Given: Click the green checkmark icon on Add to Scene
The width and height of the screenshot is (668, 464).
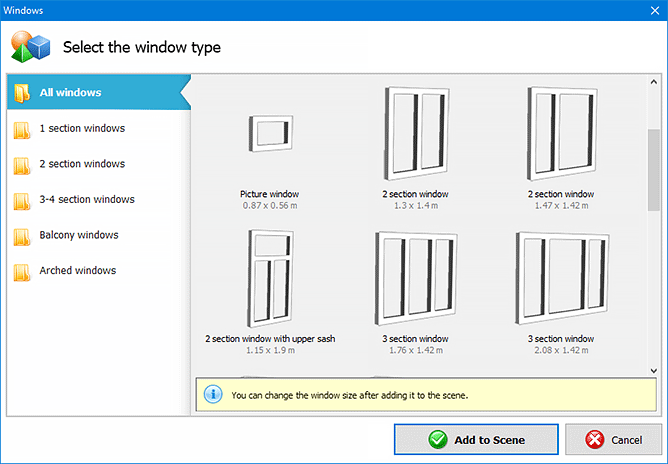Looking at the screenshot, I should 438,439.
